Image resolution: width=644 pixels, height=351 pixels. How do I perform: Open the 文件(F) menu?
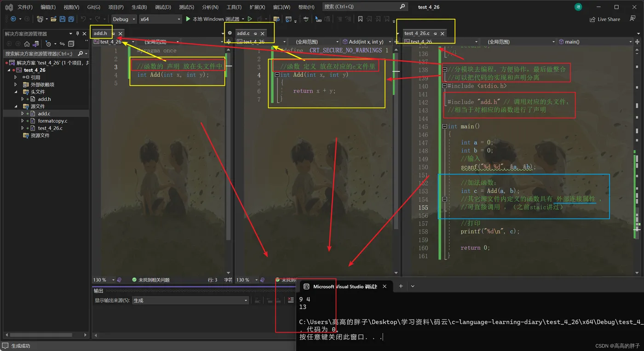[25, 7]
